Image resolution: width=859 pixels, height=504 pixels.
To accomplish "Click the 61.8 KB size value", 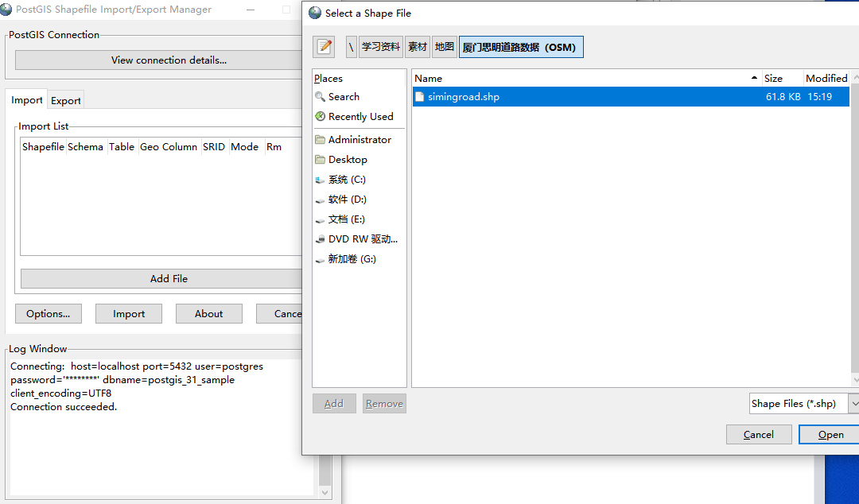I will (x=783, y=97).
